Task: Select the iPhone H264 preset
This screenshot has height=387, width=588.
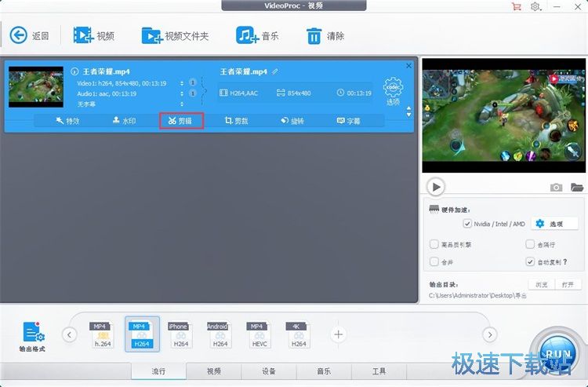Action: 181,334
